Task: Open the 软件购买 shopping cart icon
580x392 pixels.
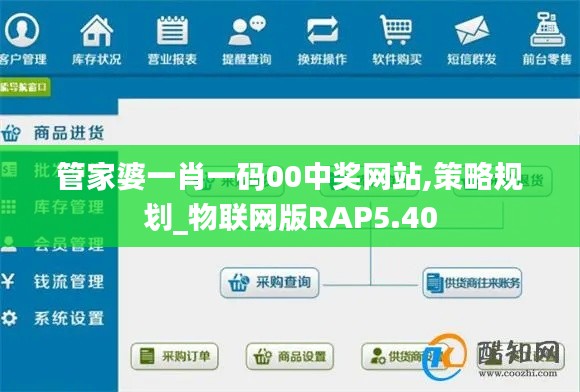Action: (x=396, y=30)
